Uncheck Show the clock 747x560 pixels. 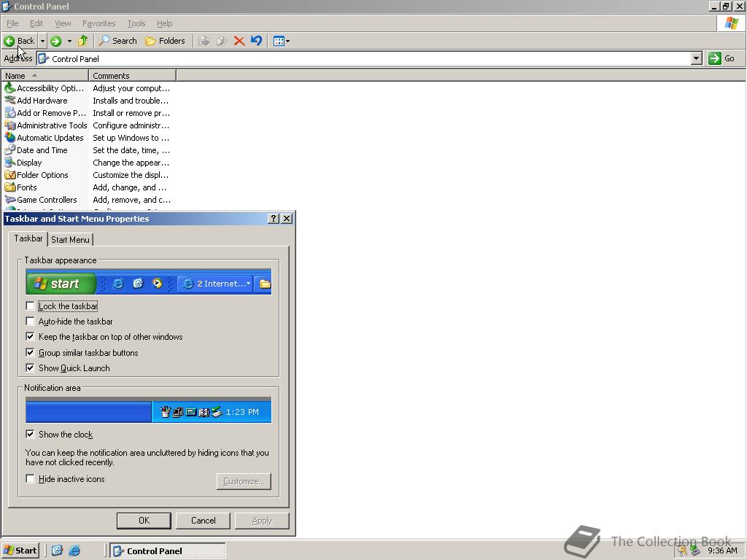(30, 435)
